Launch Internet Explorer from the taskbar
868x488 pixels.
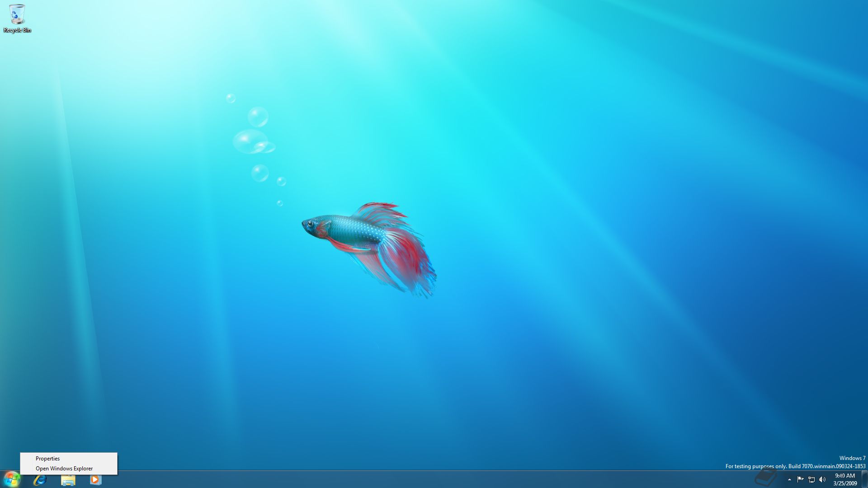click(40, 479)
